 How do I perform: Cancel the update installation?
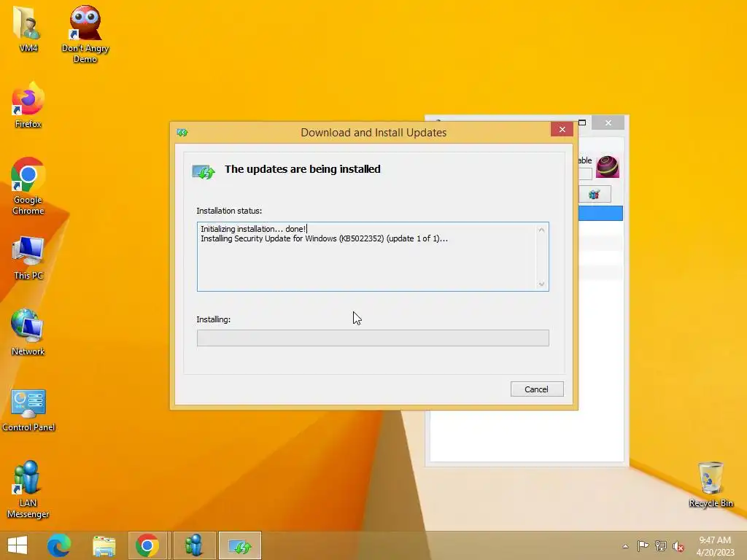coord(537,389)
